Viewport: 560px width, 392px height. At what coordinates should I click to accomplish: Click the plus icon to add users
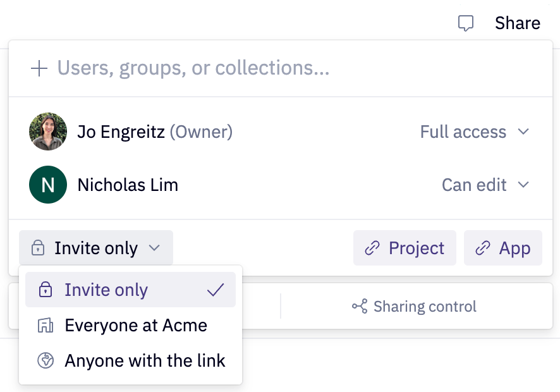[39, 68]
